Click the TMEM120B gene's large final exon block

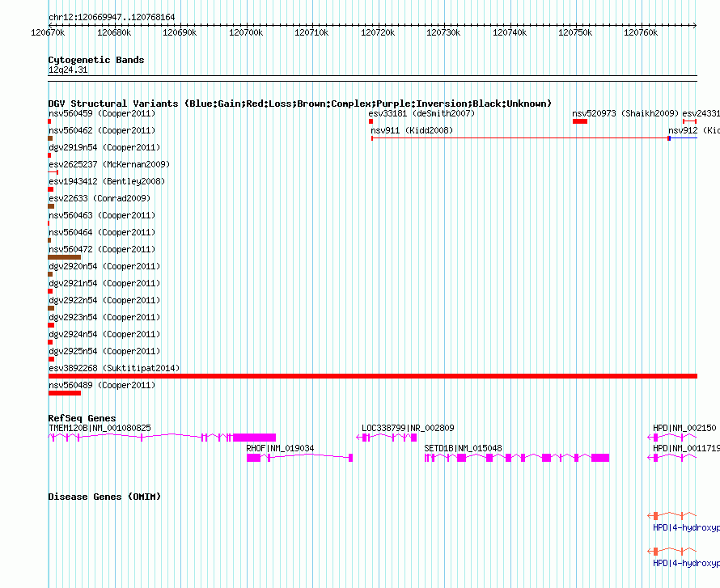tap(254, 438)
